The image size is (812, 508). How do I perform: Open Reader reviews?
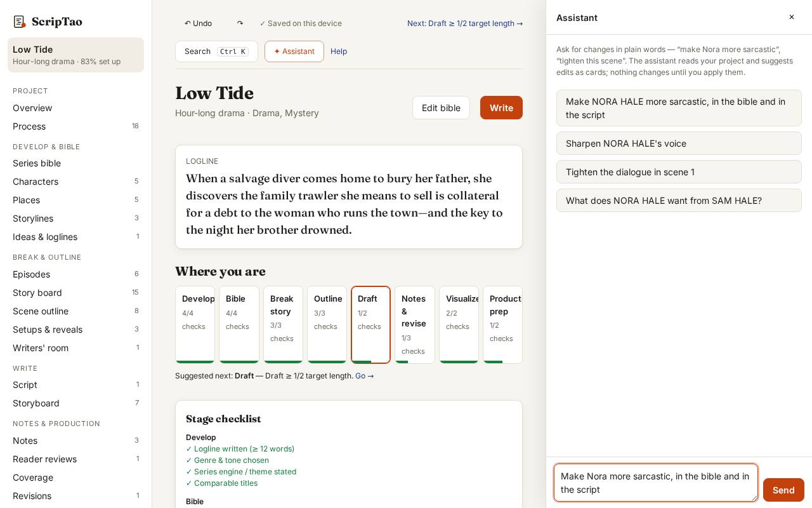point(75,459)
